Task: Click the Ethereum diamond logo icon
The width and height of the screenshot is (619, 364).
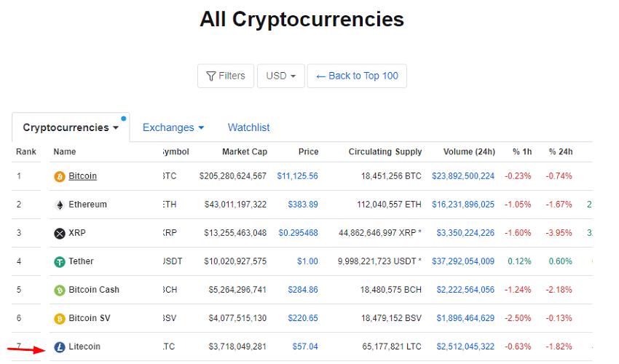Action: [60, 205]
